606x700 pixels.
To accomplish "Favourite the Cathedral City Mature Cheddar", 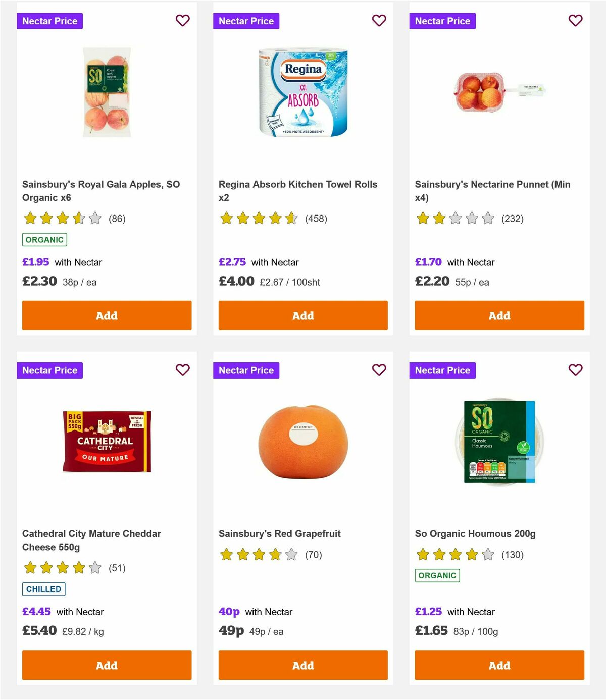I will click(x=182, y=370).
